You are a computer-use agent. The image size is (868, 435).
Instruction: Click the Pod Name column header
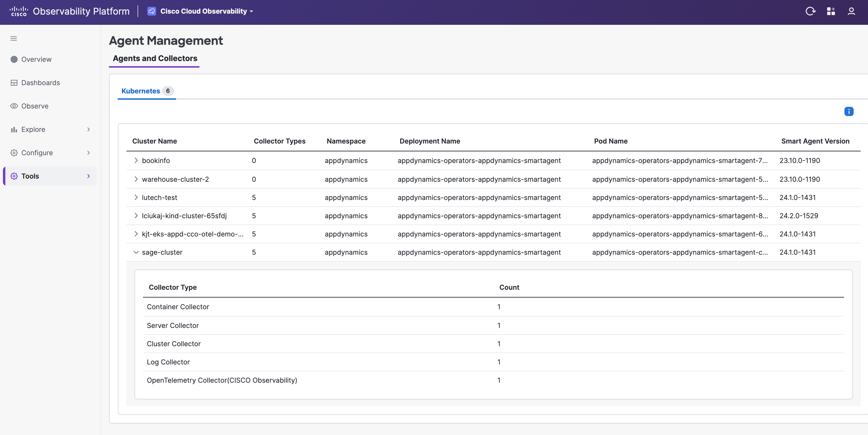coord(611,141)
